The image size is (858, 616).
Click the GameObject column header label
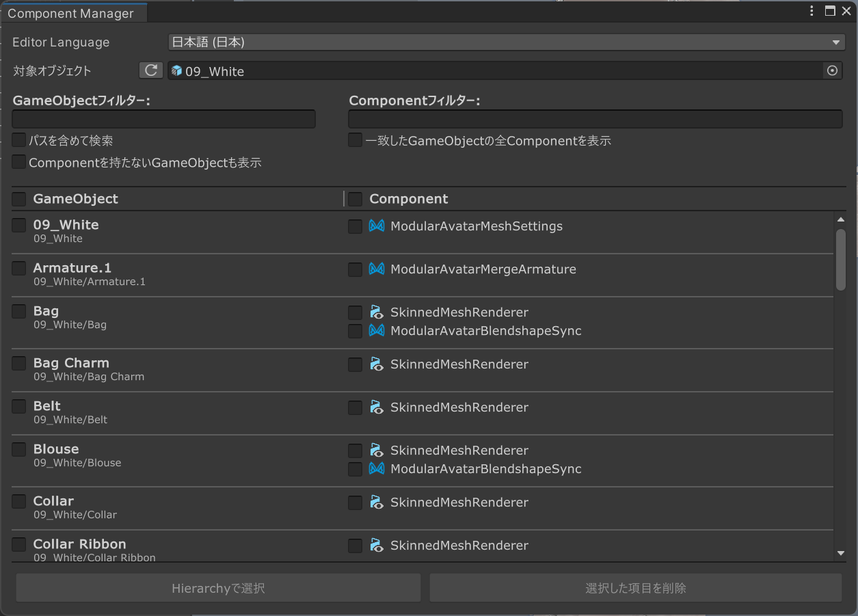(76, 199)
